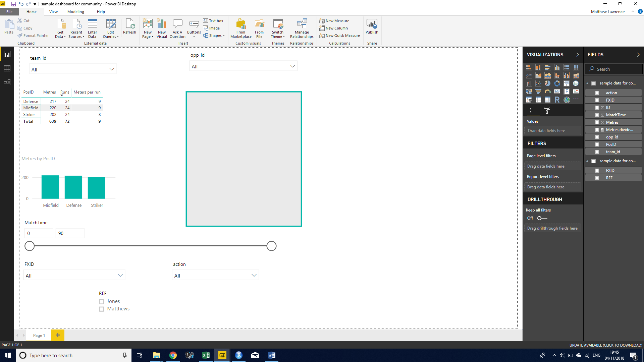
Task: Tick the PosID field checkbox
Action: pos(597,144)
